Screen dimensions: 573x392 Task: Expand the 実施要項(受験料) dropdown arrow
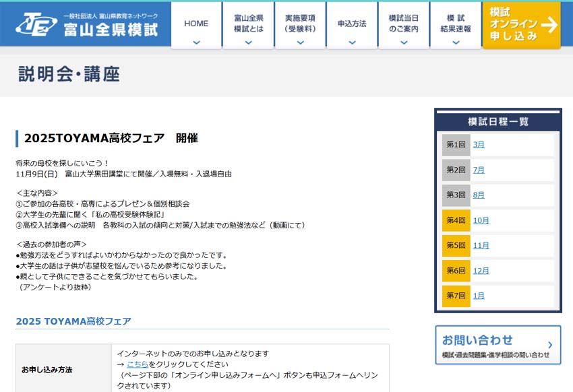click(x=300, y=42)
